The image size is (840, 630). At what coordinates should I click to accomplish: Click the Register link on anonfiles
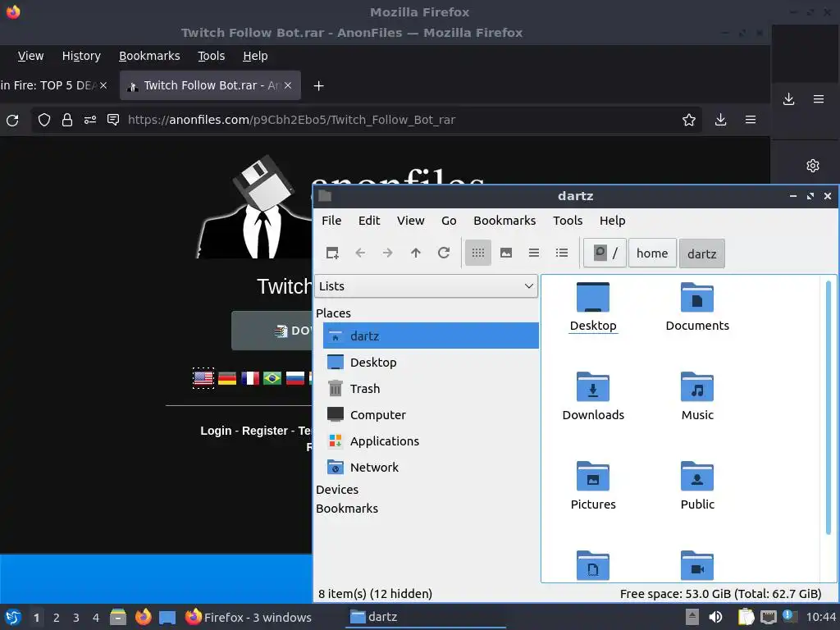pyautogui.click(x=265, y=431)
